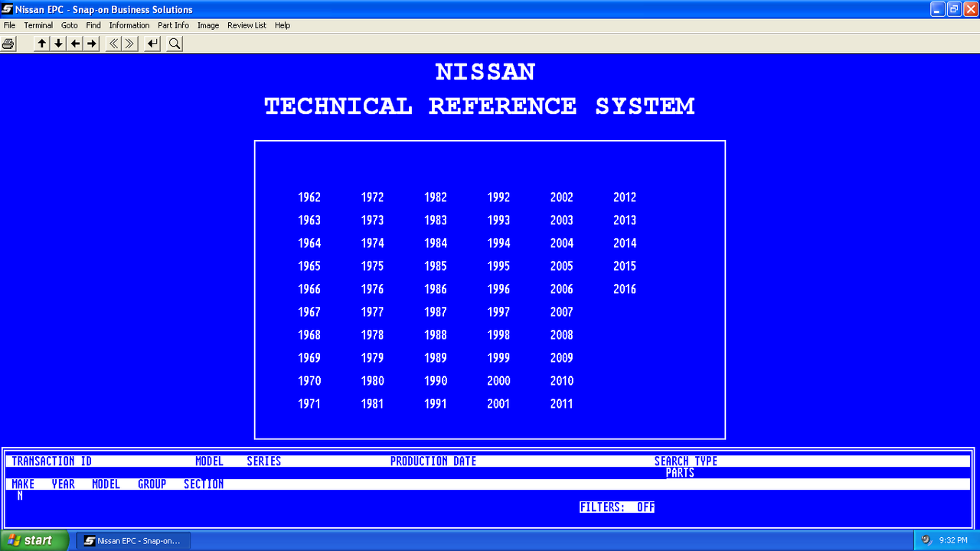
Task: Select model year 1995
Action: click(498, 266)
